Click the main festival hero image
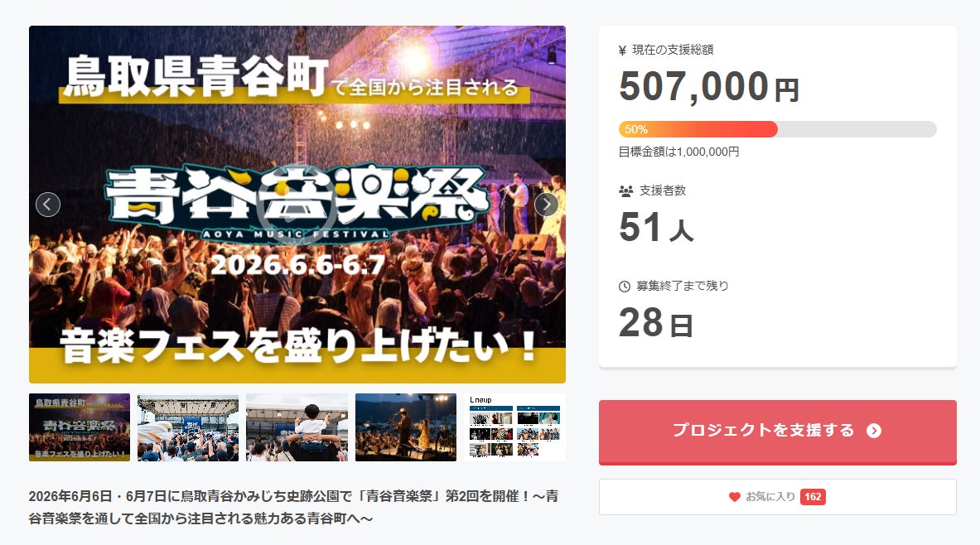Screen dimensions: 980x545 click(297, 205)
